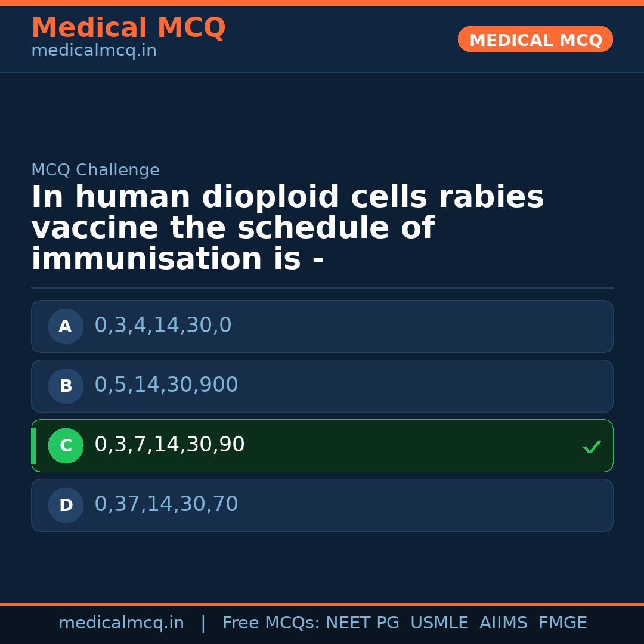Open the medicalmcq.in link in the footer
644x644 pixels.
pyautogui.click(x=121, y=623)
